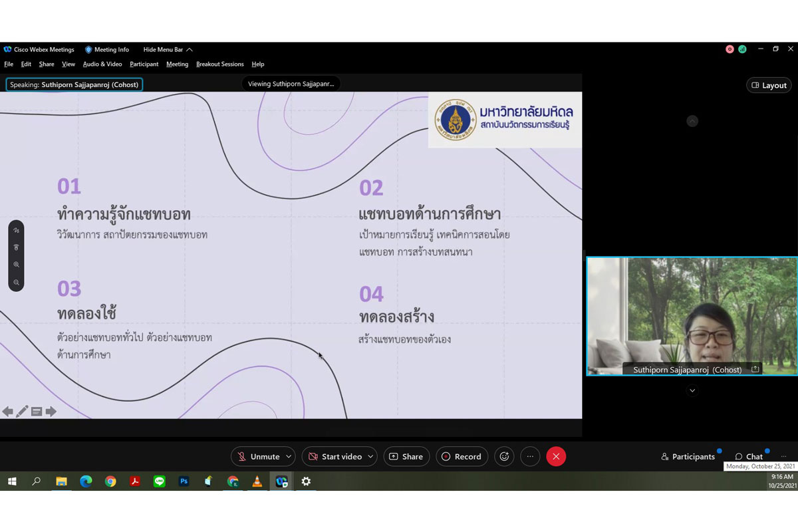Expand video options arrow beside Start video
This screenshot has height=532, width=798.
370,456
